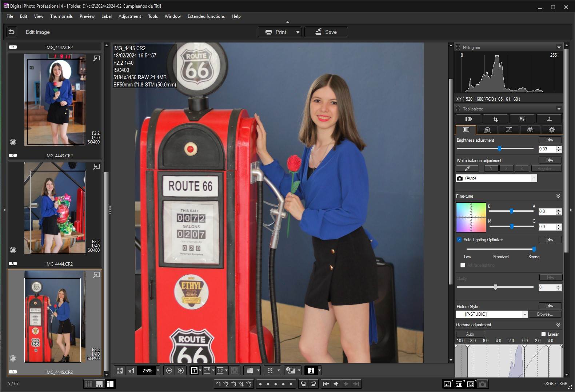The image size is (575, 392).
Task: Toggle the tool palette display
Action: (x=447, y=384)
